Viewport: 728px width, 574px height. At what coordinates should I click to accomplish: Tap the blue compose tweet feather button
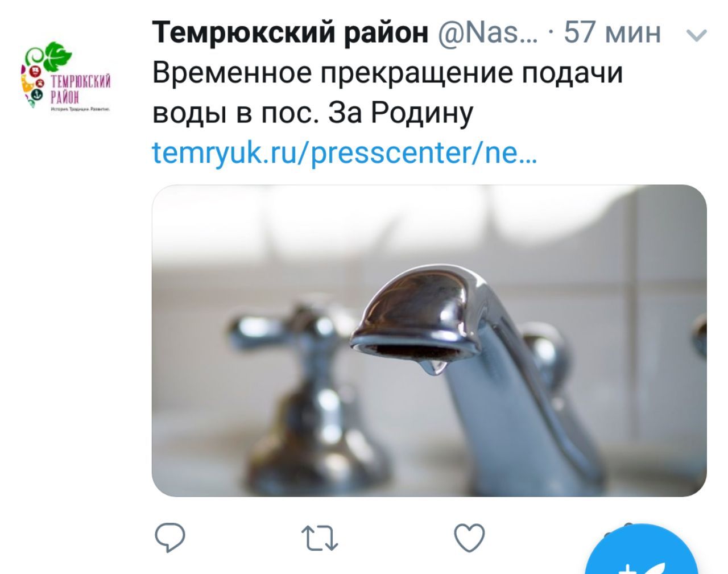(x=642, y=556)
